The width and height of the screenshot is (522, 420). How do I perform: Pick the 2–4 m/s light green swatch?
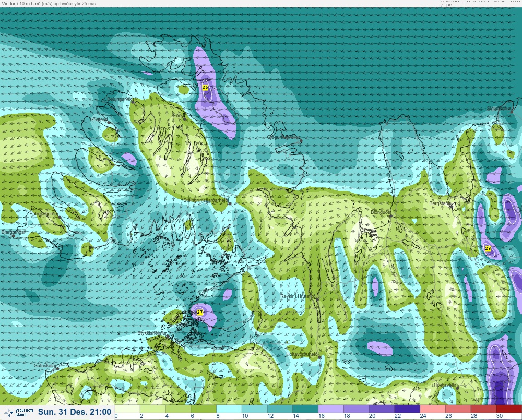[x=153, y=409]
